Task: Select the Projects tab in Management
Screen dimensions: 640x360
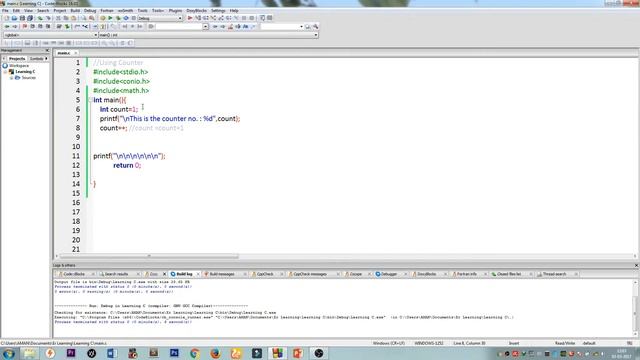Action: 17,59
